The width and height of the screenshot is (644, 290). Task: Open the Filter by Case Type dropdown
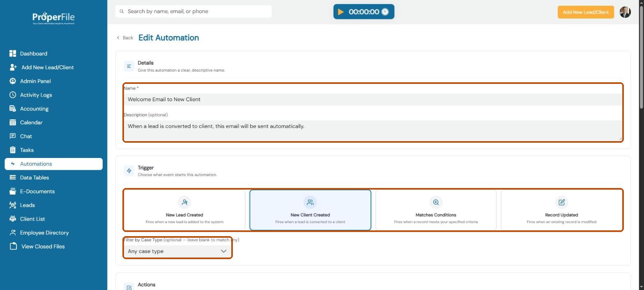coord(177,251)
